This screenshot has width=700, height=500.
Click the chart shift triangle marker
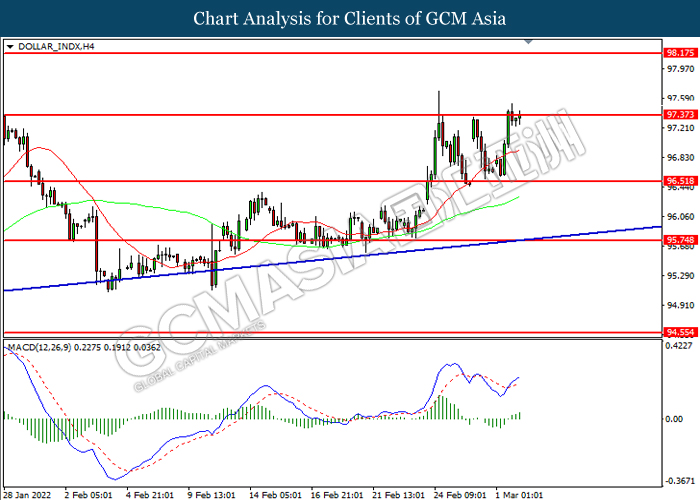528,42
